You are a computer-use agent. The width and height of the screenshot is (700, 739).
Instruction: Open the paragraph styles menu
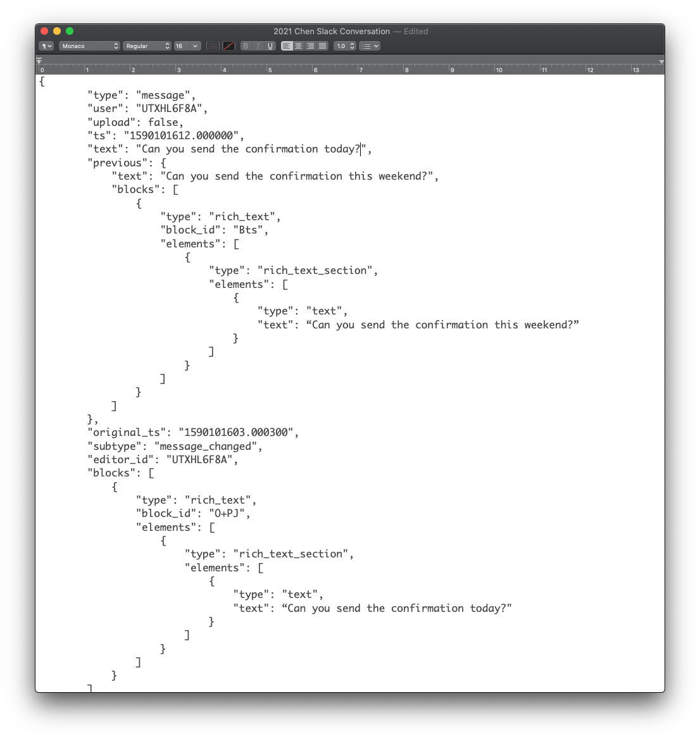click(45, 46)
